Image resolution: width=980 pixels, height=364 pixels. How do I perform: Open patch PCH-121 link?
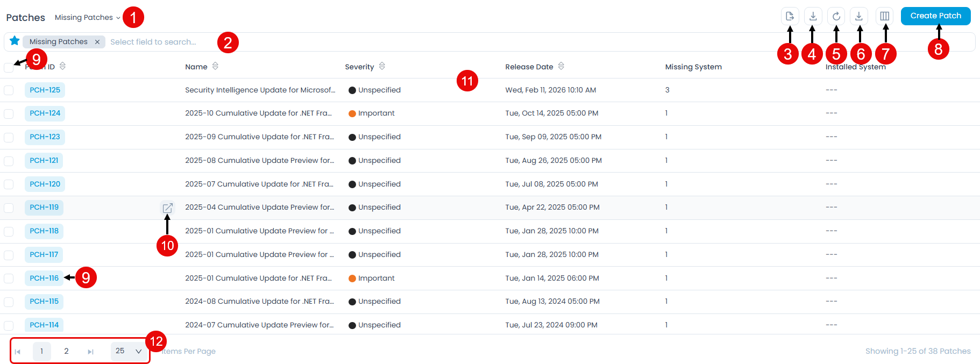coord(44,160)
